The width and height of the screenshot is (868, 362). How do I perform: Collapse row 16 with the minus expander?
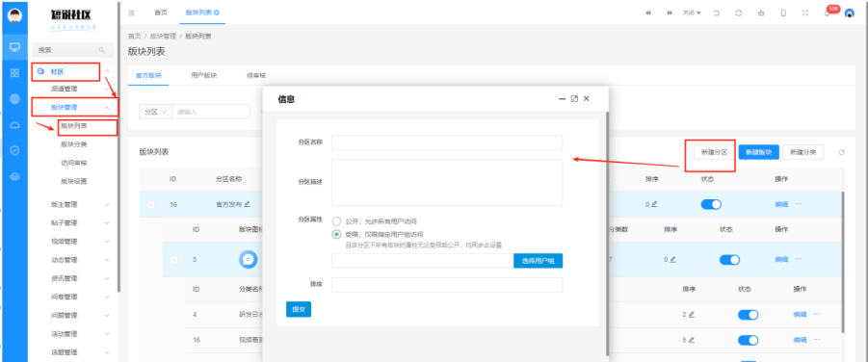(x=150, y=205)
